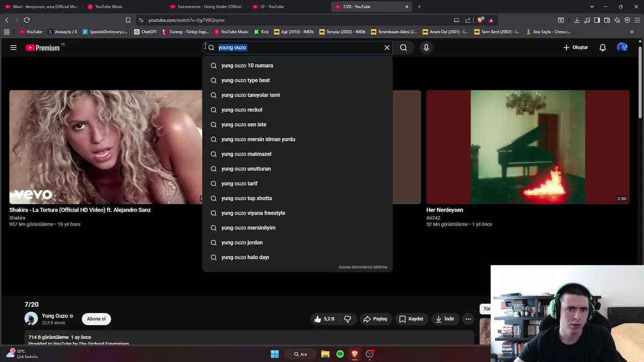
Task: Open Spotify from the taskbar
Action: point(340,354)
